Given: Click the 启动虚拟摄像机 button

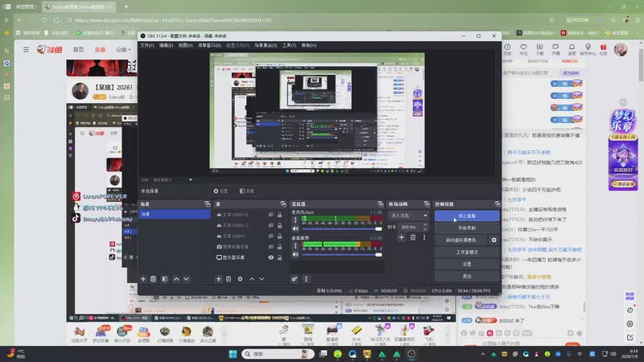Looking at the screenshot, I should 461,240.
